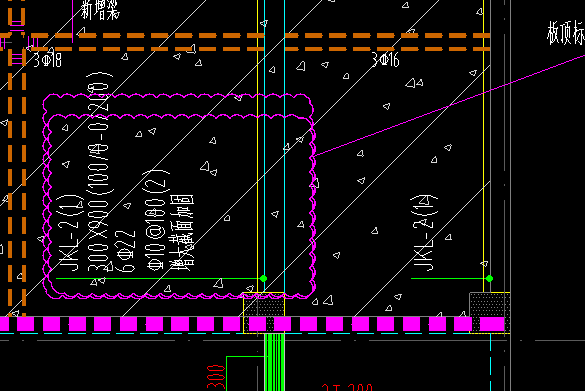Select the 增大截面加固 note text
The height and width of the screenshot is (391, 585).
point(182,233)
